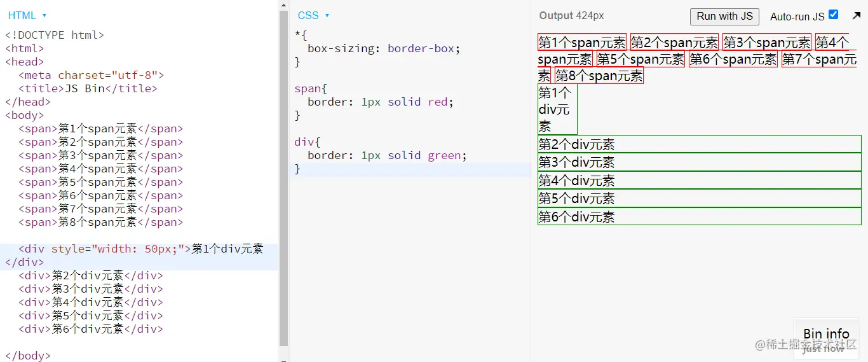Click the closing body tag line
This screenshot has height=362, width=868.
pos(27,356)
